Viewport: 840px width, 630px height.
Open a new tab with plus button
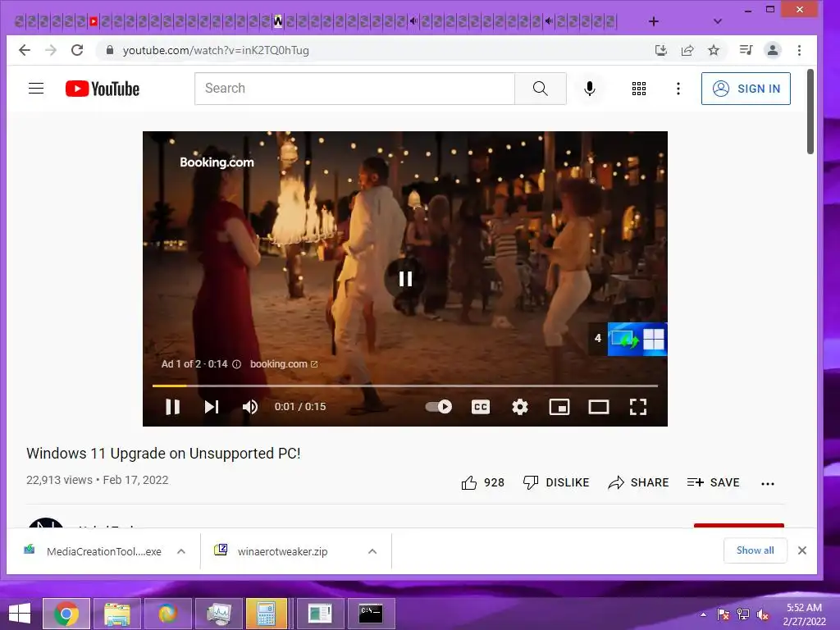pyautogui.click(x=654, y=21)
